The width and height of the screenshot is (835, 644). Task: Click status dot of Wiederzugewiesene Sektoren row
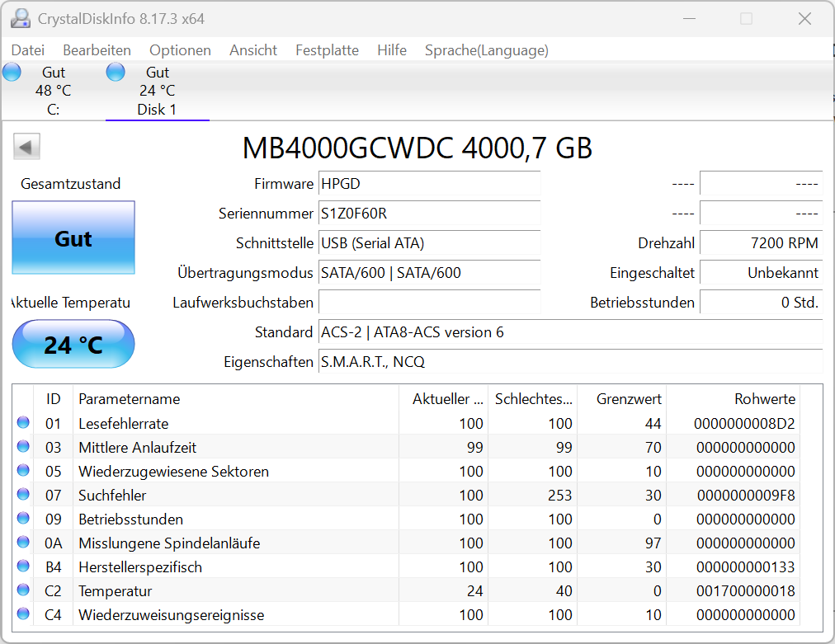pos(23,471)
